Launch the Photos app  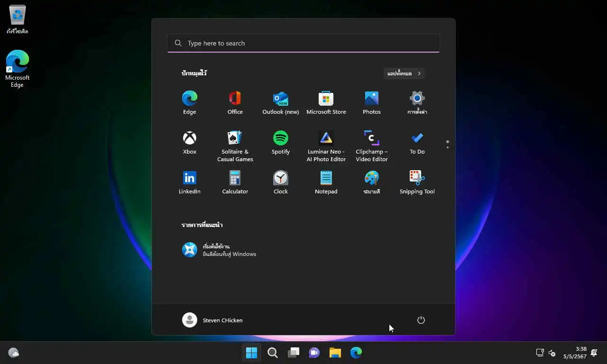371,103
